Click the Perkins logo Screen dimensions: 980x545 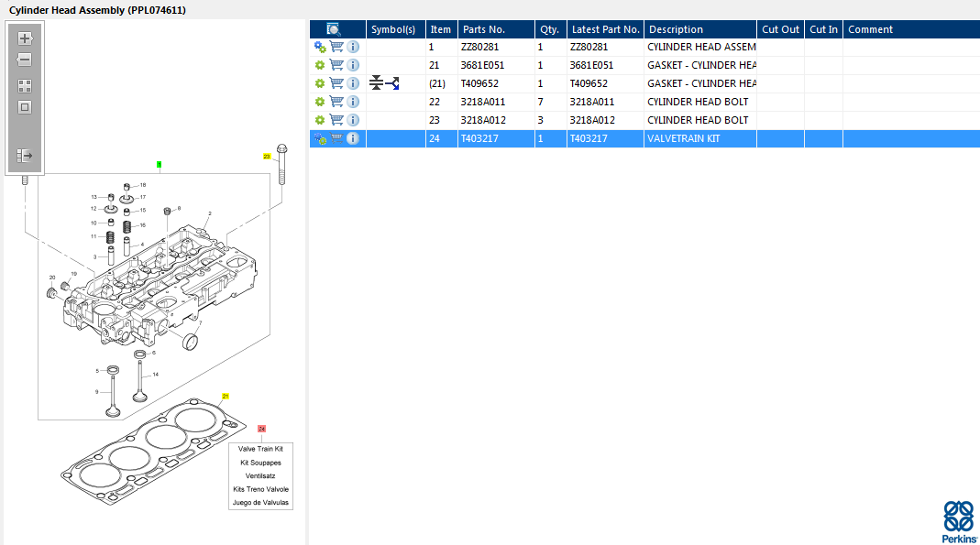click(x=960, y=522)
